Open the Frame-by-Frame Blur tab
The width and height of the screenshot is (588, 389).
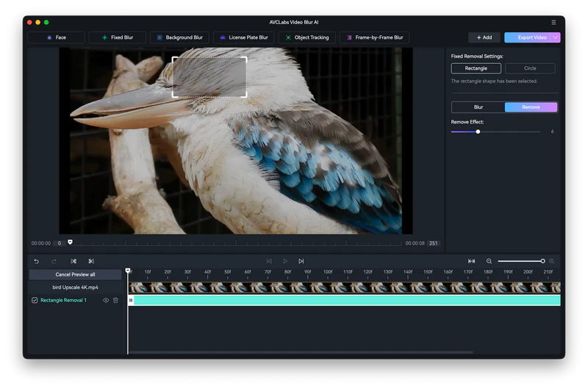click(x=374, y=38)
